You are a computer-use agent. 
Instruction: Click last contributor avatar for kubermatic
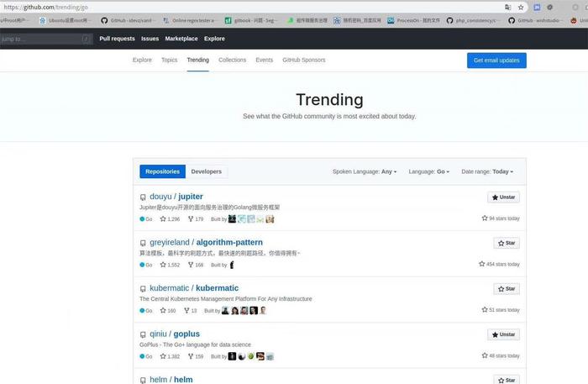[263, 310]
